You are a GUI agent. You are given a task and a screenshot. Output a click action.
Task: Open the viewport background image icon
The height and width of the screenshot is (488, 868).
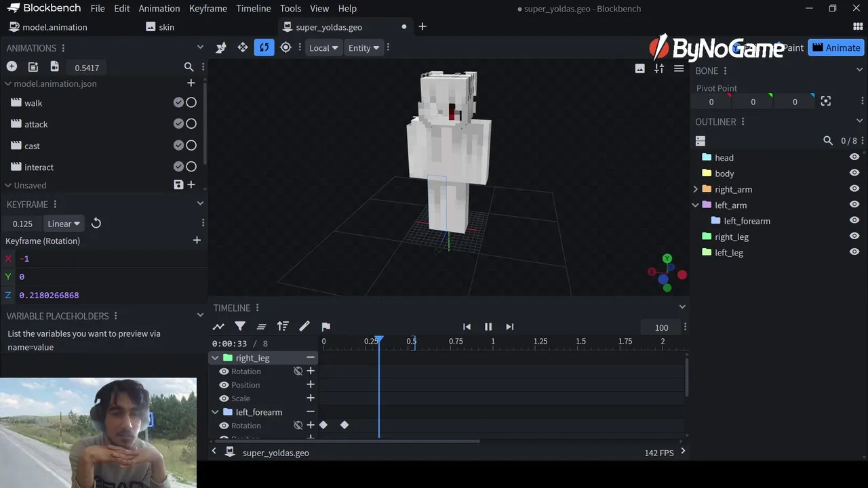tap(639, 68)
